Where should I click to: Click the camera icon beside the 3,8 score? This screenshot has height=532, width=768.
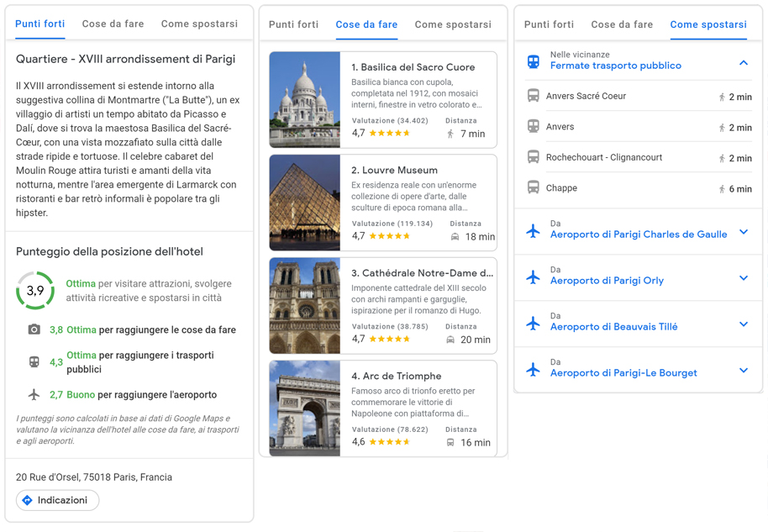tap(34, 329)
